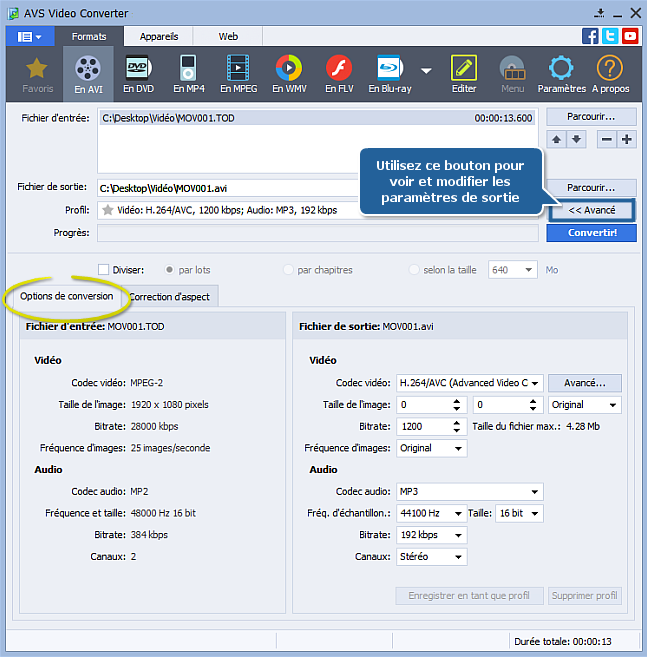Click the Convertir! button

[591, 233]
